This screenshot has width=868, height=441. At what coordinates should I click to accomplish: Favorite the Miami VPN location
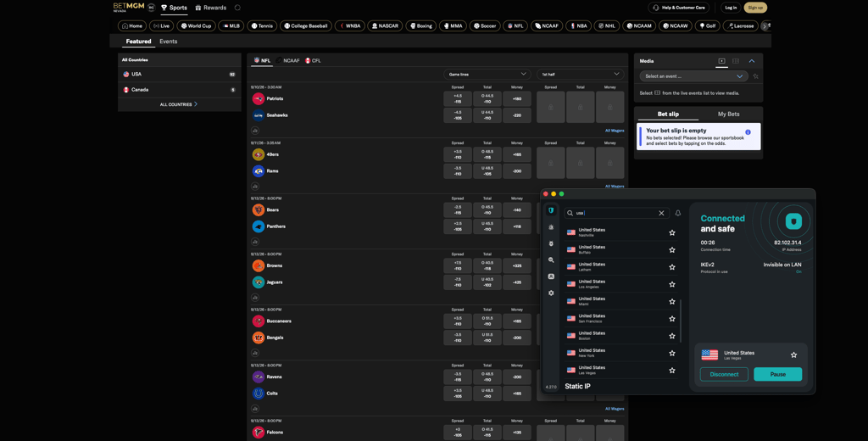(x=672, y=301)
